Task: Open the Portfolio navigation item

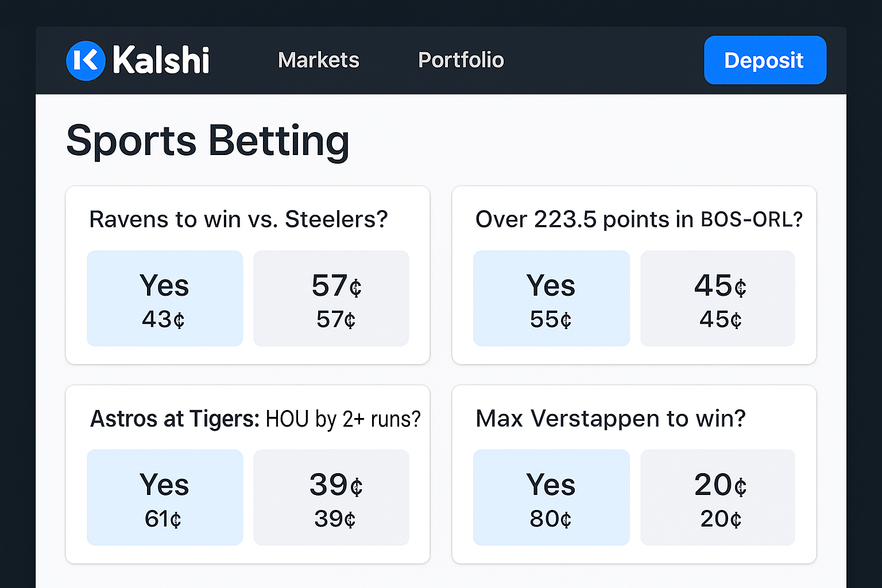Action: 461,60
